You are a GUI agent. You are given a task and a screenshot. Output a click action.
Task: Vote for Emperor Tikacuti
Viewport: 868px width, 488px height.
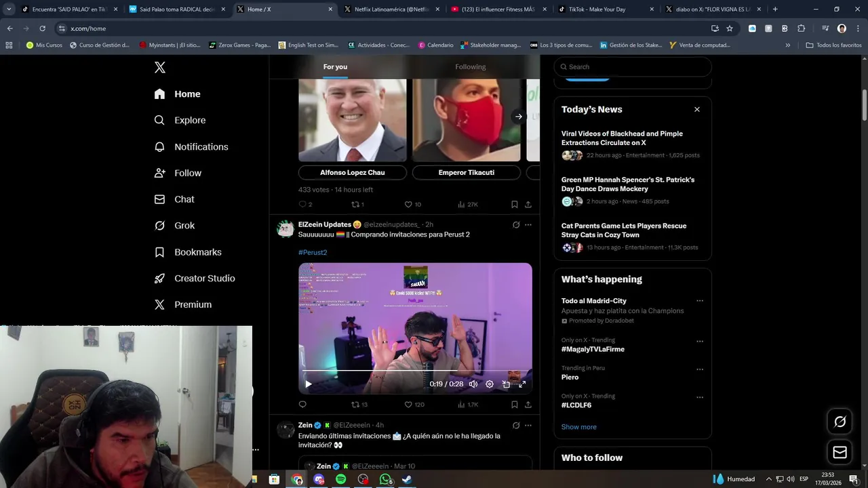(467, 172)
